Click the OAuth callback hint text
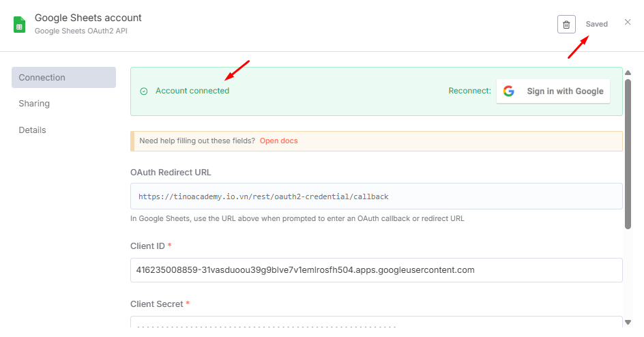This screenshot has width=644, height=337. 297,219
